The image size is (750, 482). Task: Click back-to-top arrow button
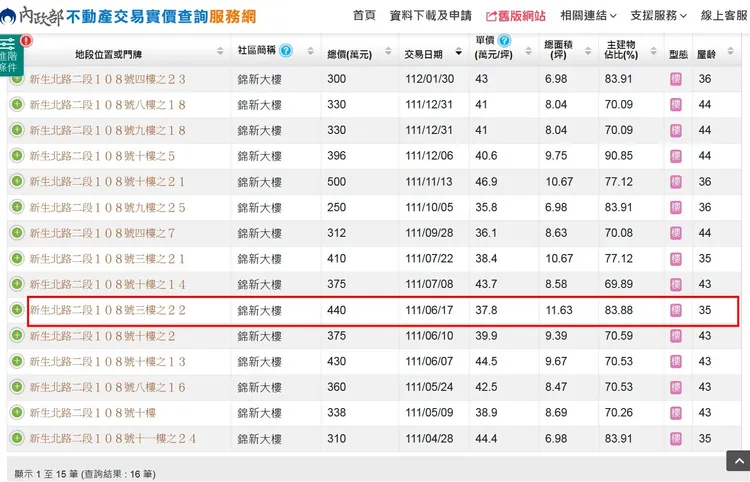pos(739,461)
